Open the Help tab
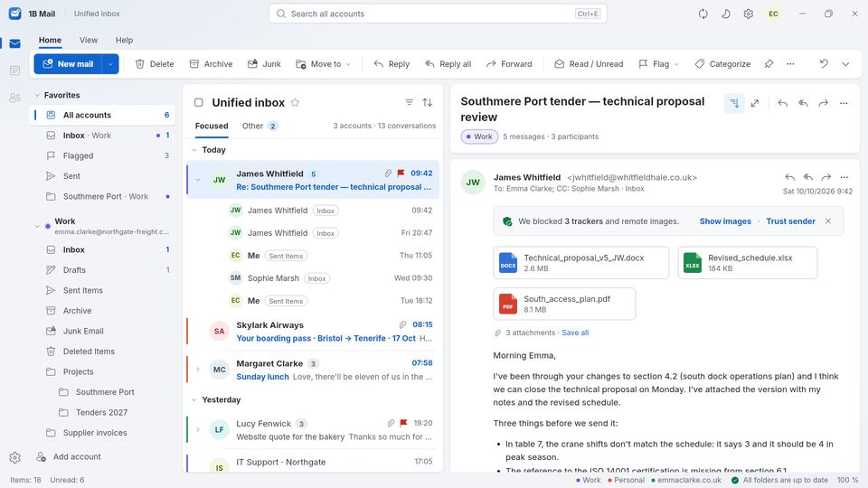The height and width of the screenshot is (488, 868). pyautogui.click(x=124, y=41)
